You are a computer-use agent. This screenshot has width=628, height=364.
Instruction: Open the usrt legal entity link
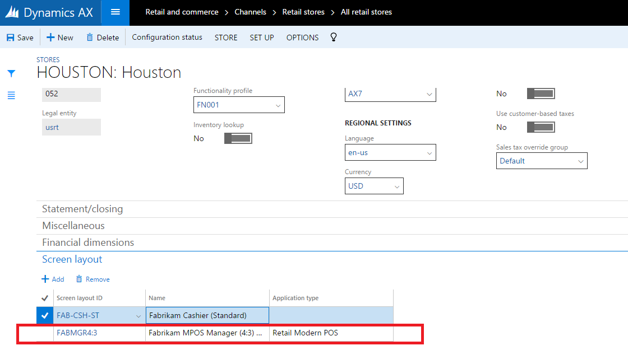click(52, 127)
